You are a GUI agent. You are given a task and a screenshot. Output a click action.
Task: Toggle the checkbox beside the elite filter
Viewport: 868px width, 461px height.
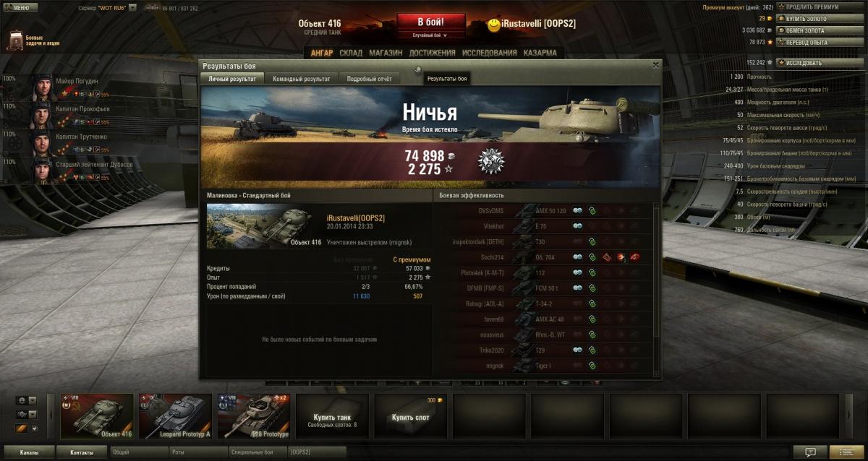[x=33, y=428]
